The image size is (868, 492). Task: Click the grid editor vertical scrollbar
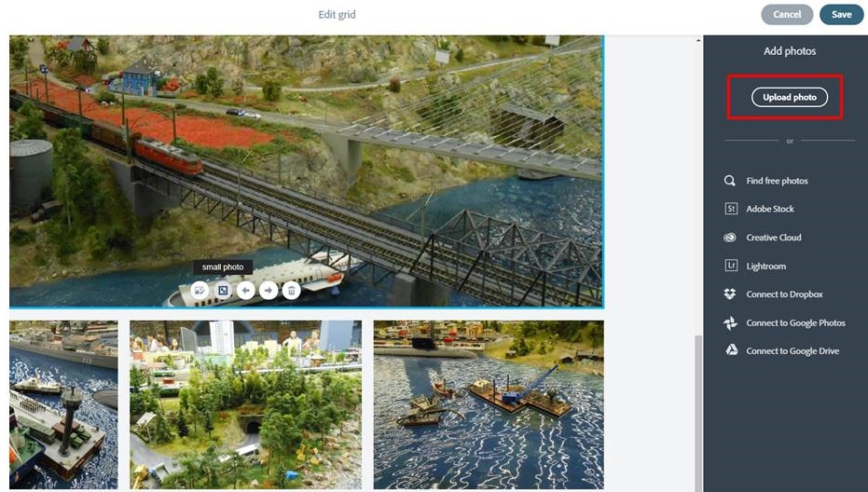(x=698, y=412)
